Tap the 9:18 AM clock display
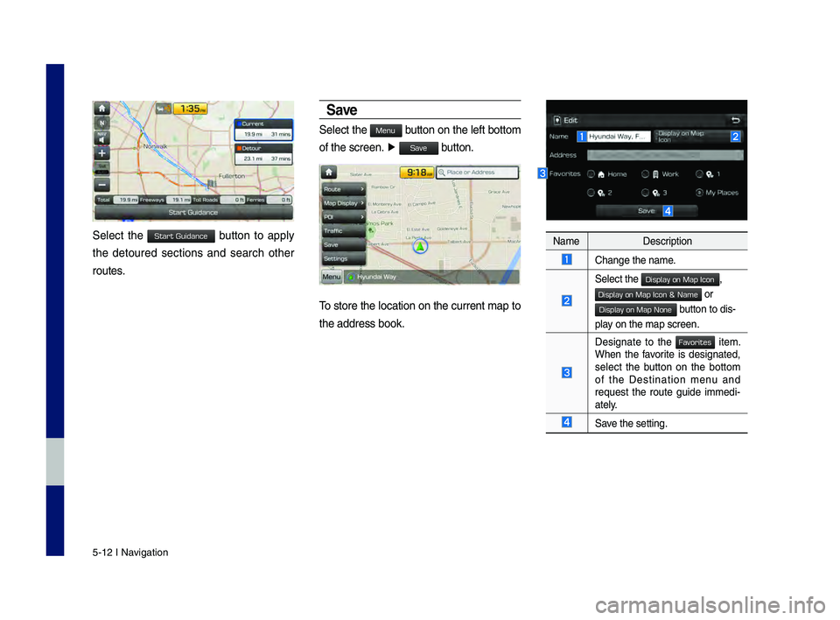Screen dimensions: 840x620 [x=416, y=173]
